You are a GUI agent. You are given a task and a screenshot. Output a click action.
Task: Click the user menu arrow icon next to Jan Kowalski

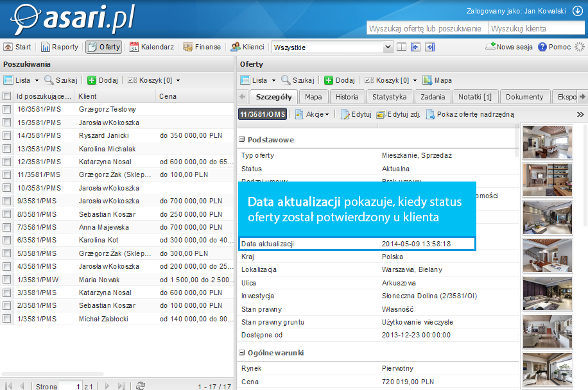[578, 12]
